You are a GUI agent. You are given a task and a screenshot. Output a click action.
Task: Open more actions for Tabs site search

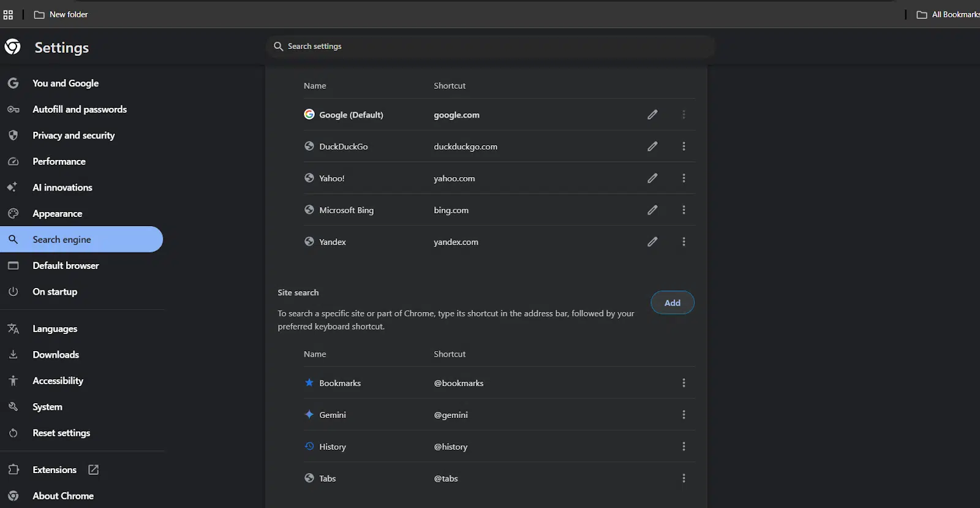coord(684,479)
